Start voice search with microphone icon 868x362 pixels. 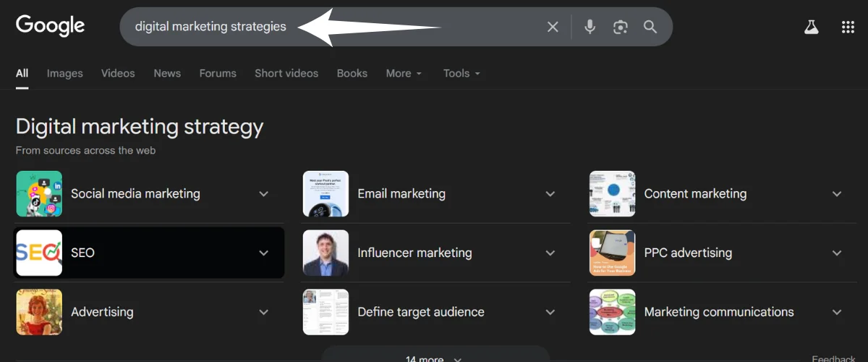coord(590,27)
